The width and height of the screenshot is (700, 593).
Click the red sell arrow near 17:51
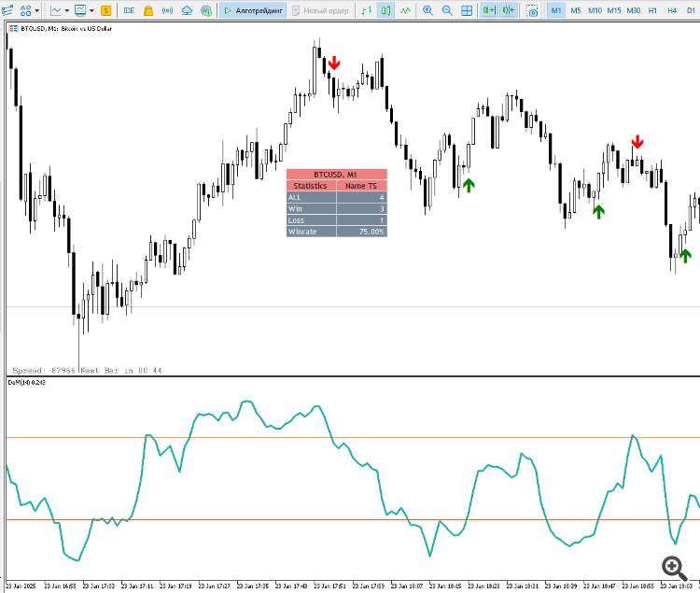pos(334,63)
